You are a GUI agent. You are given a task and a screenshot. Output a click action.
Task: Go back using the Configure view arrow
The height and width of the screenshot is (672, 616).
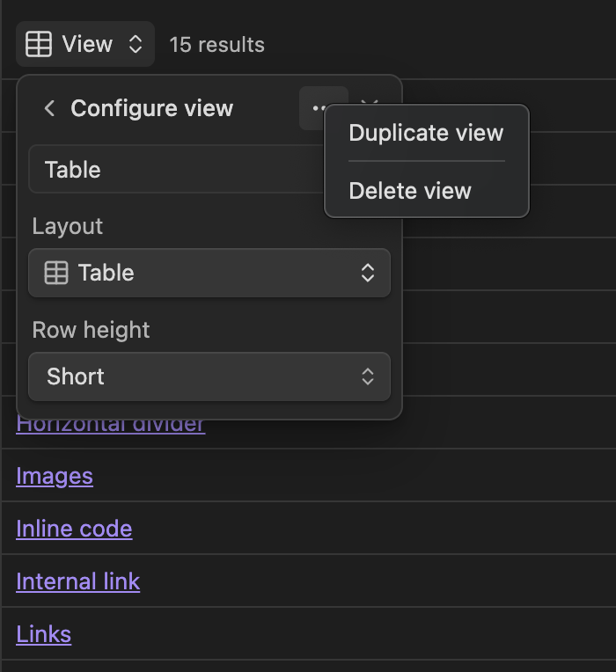(x=50, y=108)
